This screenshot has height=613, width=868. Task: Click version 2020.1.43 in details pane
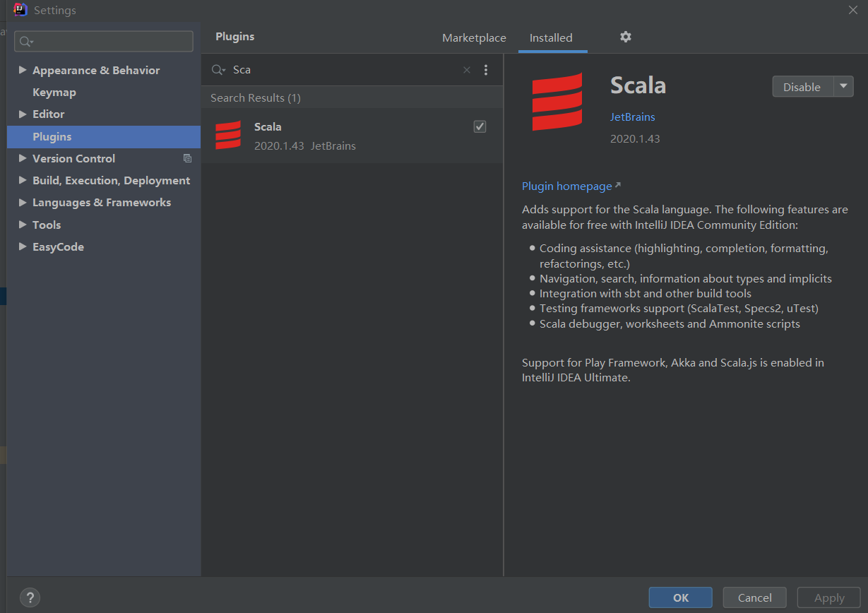click(635, 139)
